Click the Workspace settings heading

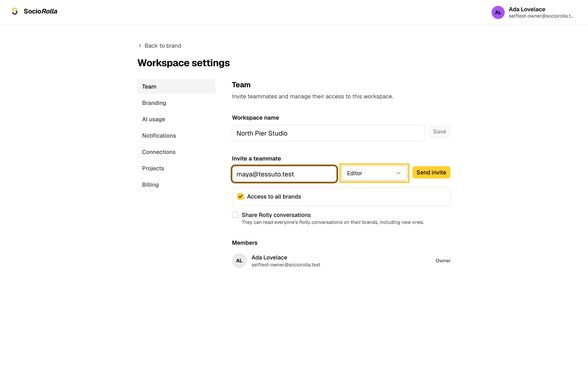[184, 63]
